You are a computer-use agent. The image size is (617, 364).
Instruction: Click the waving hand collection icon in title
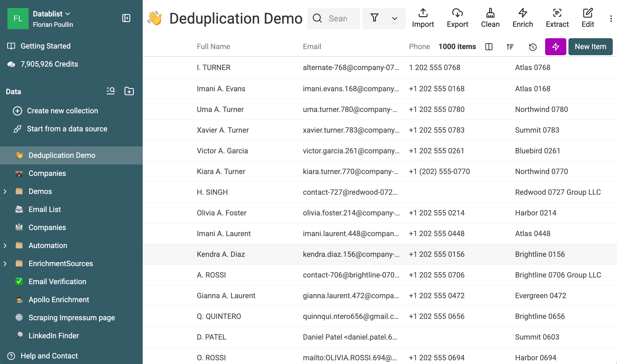pos(155,18)
